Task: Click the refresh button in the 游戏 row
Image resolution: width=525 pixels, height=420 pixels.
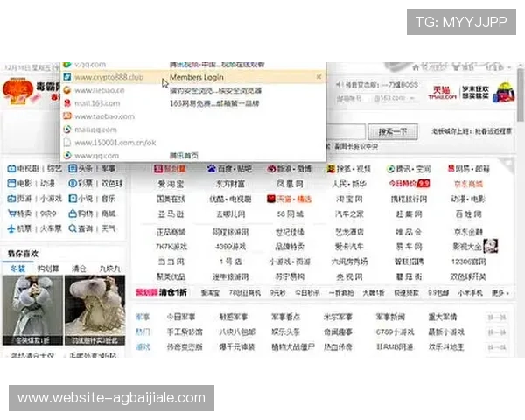Action: click(x=496, y=347)
